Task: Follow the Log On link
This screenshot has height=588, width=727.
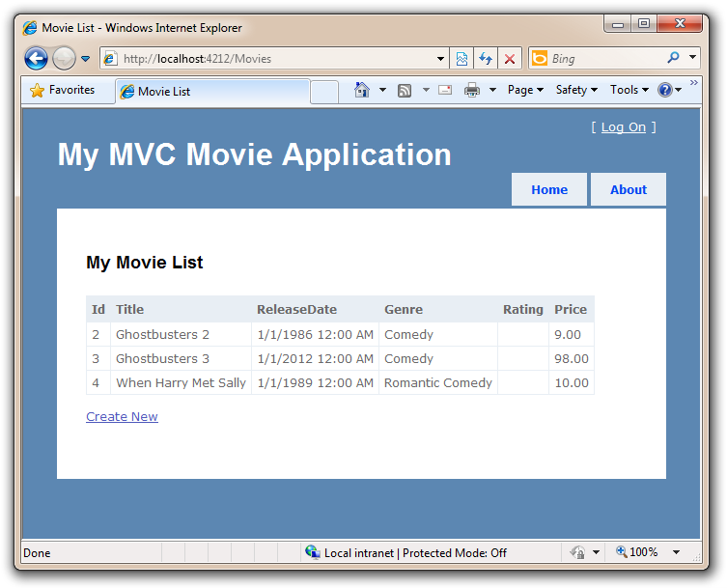Action: coord(623,127)
